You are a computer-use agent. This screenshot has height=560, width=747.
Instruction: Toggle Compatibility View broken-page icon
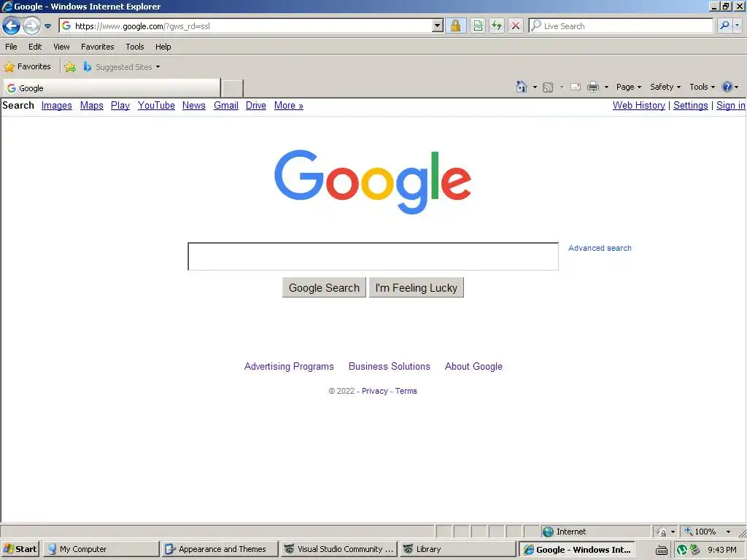[478, 26]
